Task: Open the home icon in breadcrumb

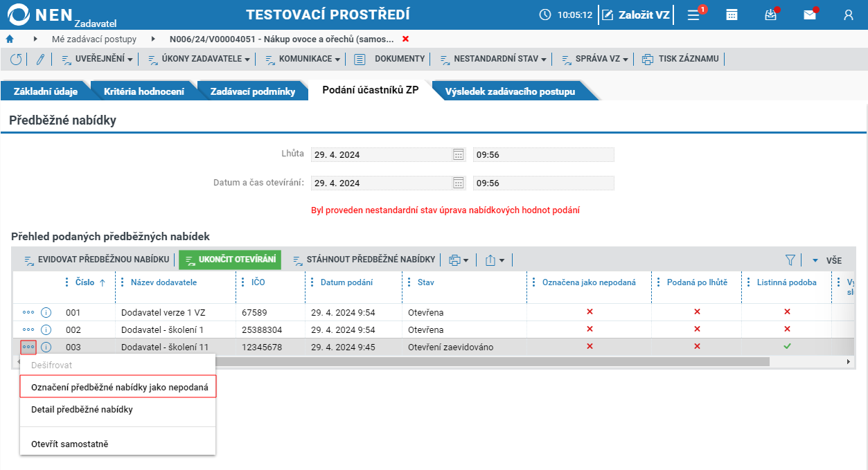Action: point(10,39)
